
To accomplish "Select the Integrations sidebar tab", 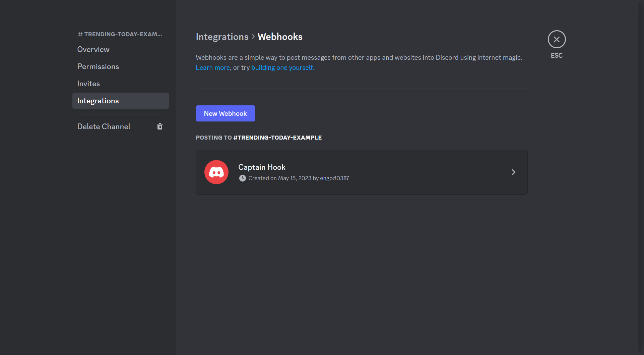I will click(x=121, y=101).
